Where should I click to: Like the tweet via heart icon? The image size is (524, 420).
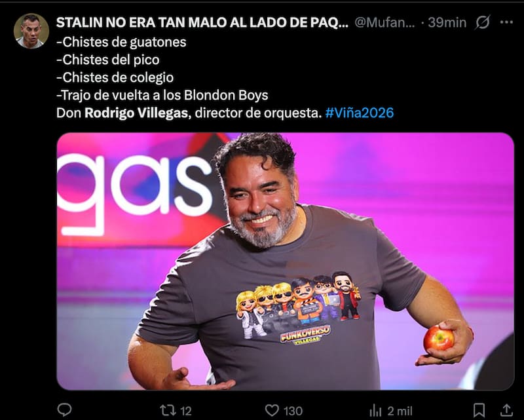(272, 410)
